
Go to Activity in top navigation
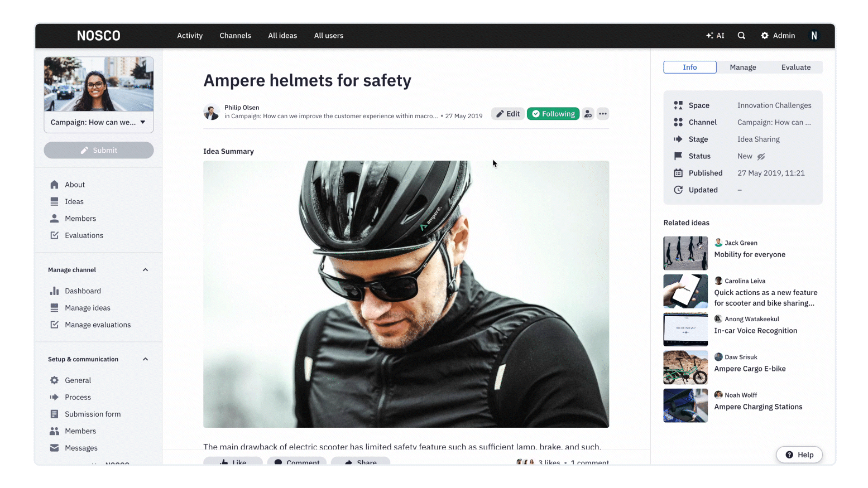(190, 36)
